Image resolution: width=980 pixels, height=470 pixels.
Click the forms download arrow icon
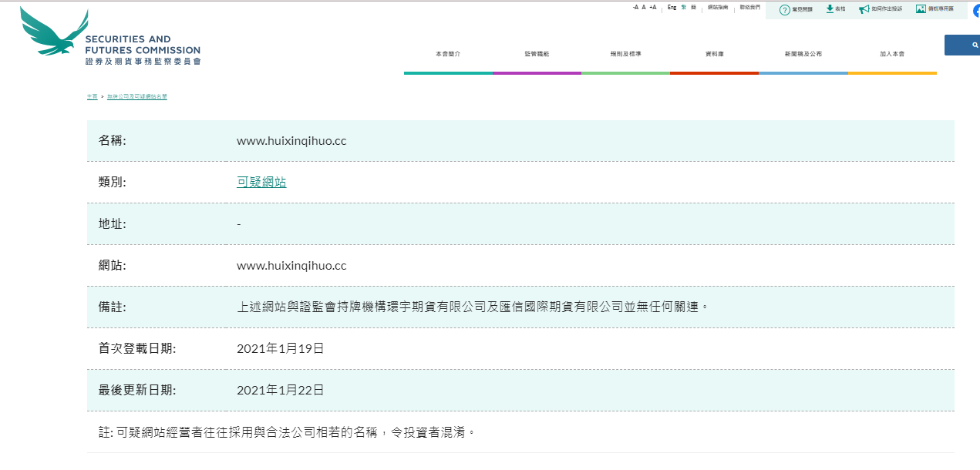(830, 9)
